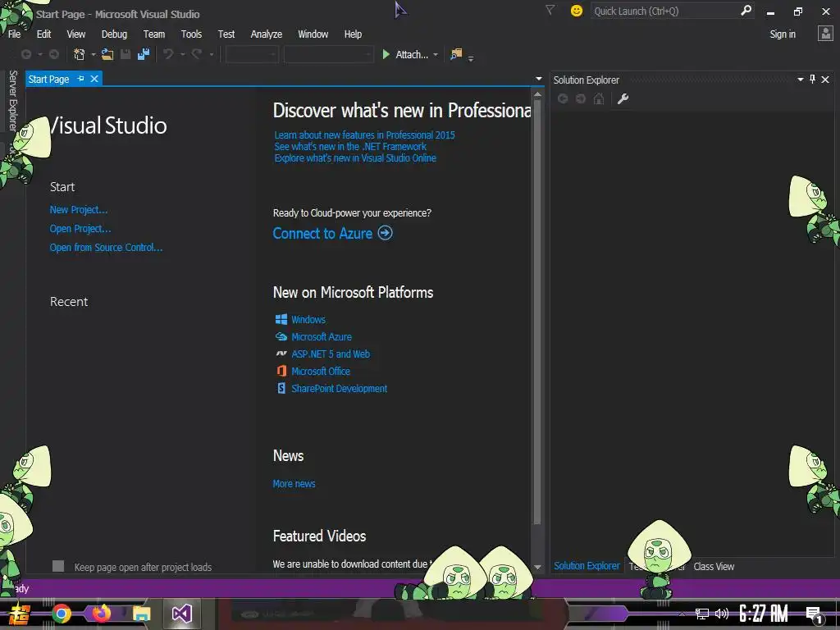Click Visual Studio taskbar icon
The image size is (840, 630).
click(181, 614)
